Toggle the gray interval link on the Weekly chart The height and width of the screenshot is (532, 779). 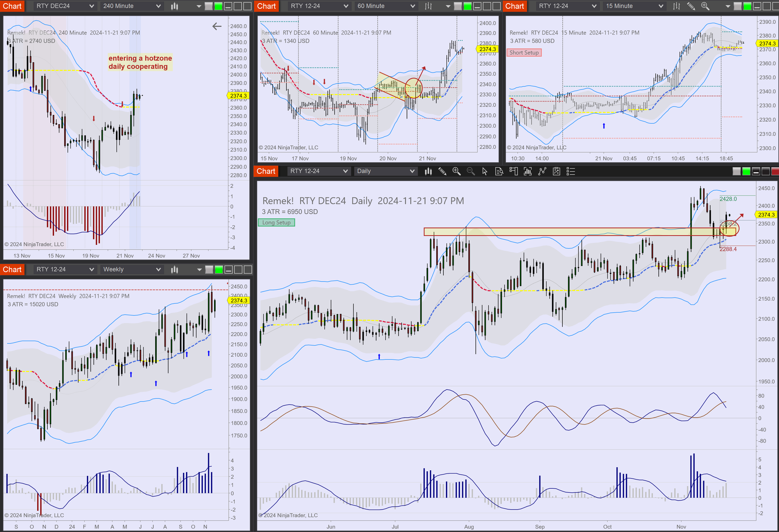pyautogui.click(x=209, y=270)
